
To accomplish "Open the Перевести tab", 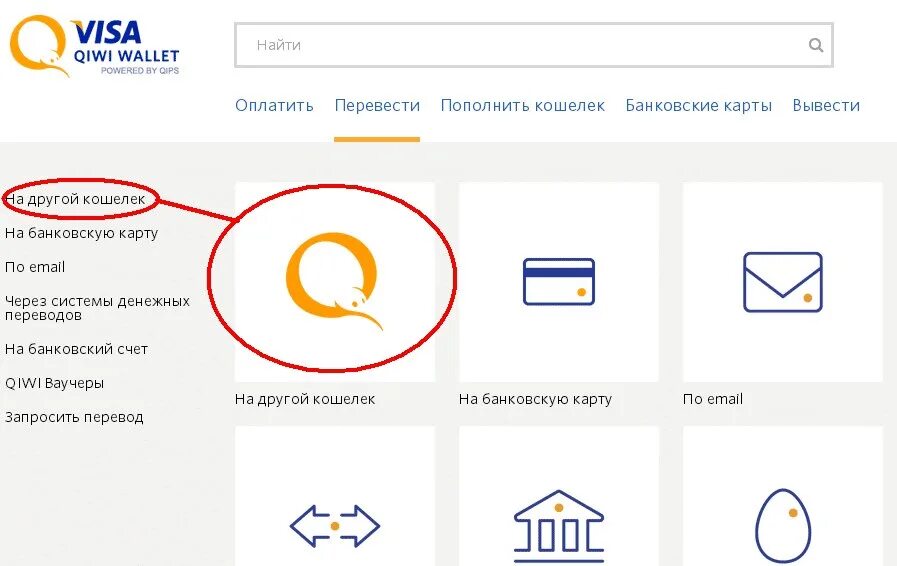I will click(x=377, y=105).
